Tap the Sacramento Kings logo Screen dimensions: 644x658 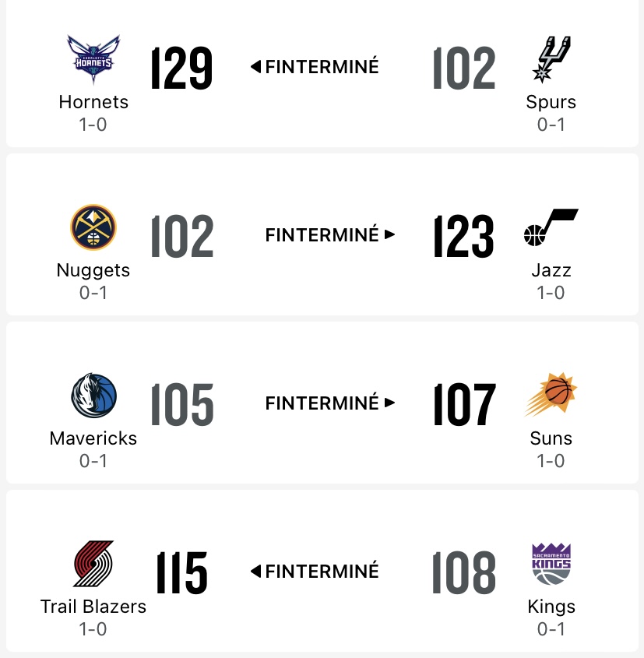click(551, 564)
